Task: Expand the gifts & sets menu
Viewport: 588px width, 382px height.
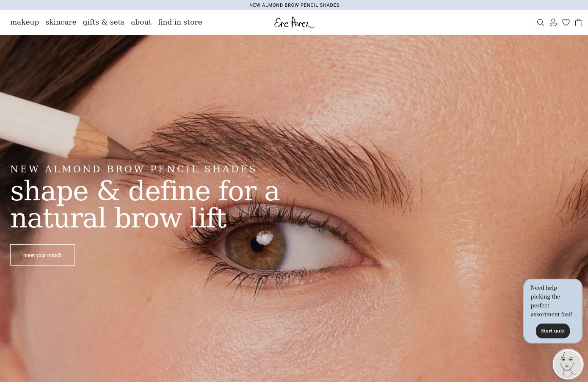Action: 104,22
